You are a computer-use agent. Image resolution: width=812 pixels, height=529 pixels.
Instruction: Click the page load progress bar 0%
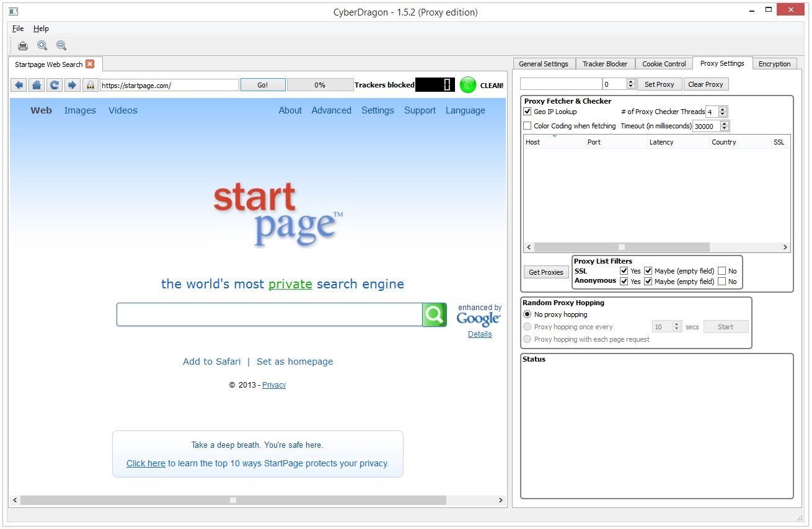[320, 85]
